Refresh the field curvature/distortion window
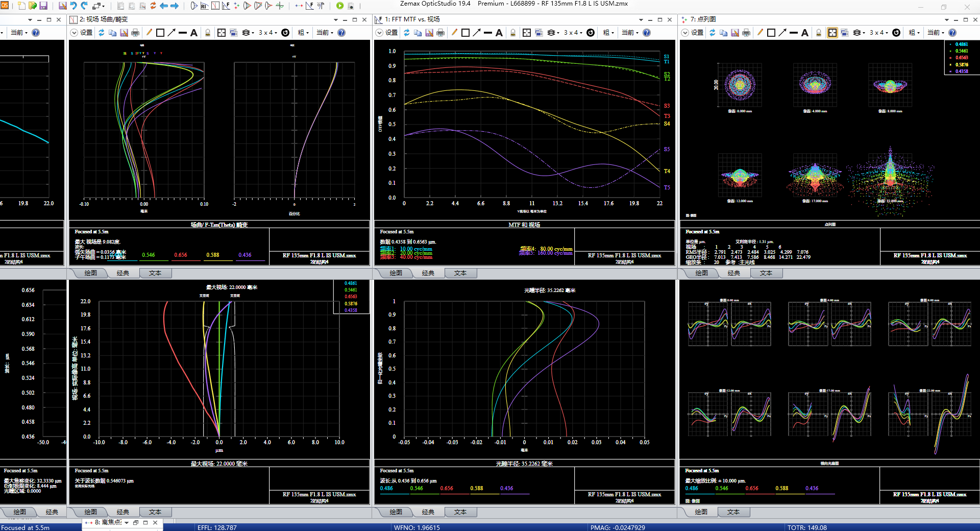This screenshot has width=980, height=531. 102,33
